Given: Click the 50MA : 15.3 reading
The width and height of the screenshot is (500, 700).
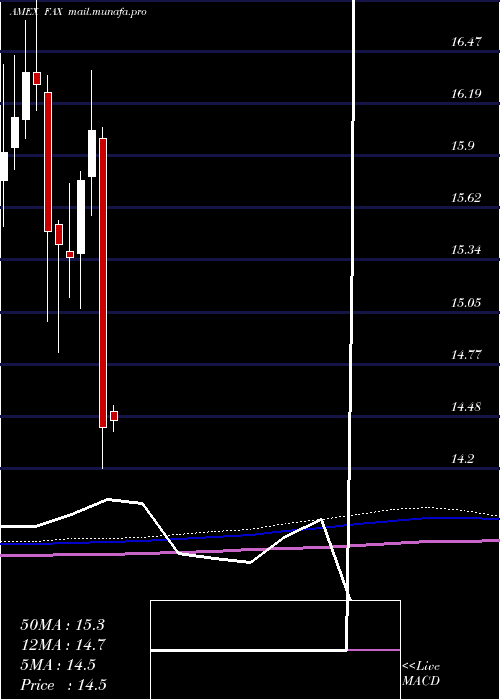Looking at the screenshot, I should (62, 625).
